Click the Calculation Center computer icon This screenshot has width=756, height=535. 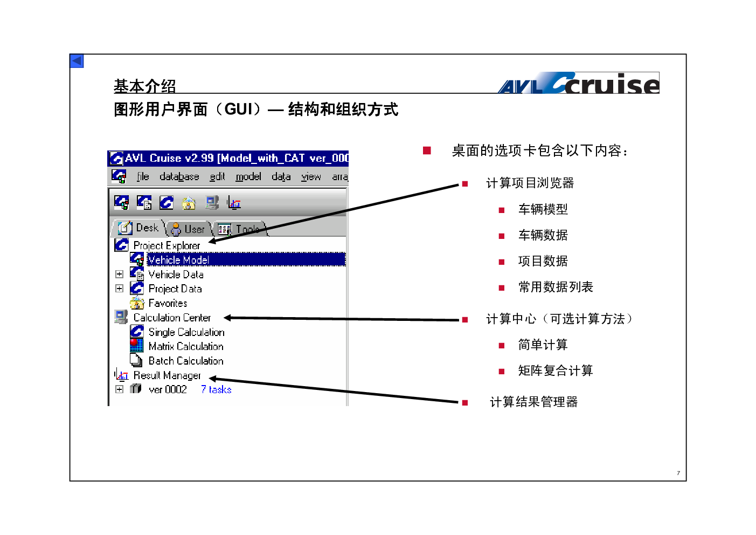[121, 317]
